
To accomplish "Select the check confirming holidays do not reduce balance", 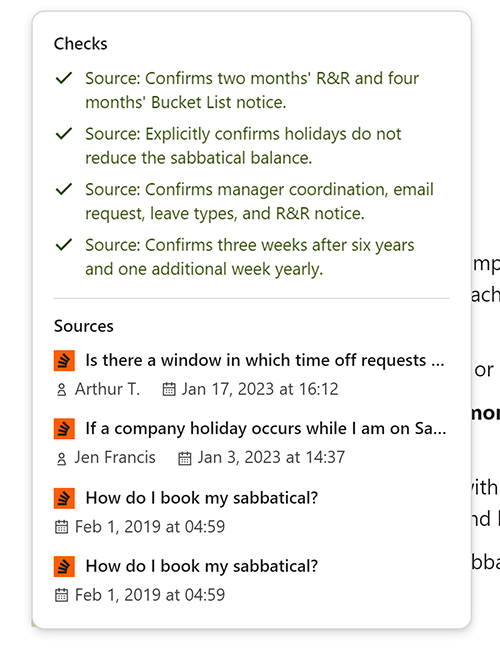I will click(243, 146).
